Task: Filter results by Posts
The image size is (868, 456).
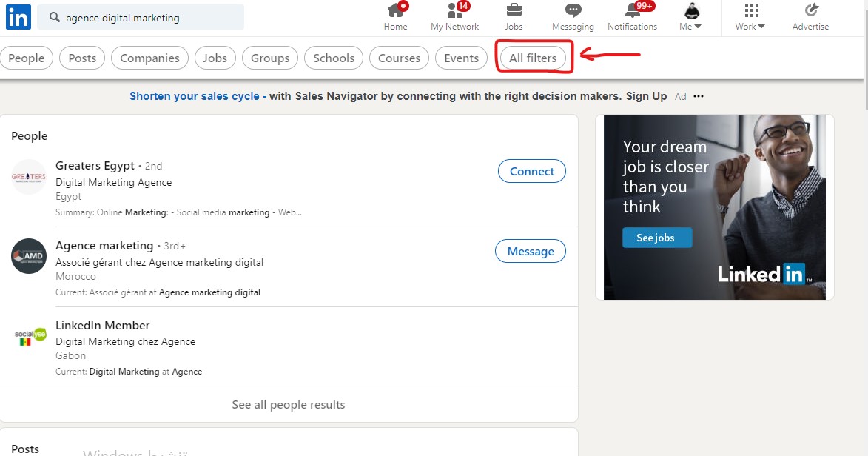Action: click(82, 58)
